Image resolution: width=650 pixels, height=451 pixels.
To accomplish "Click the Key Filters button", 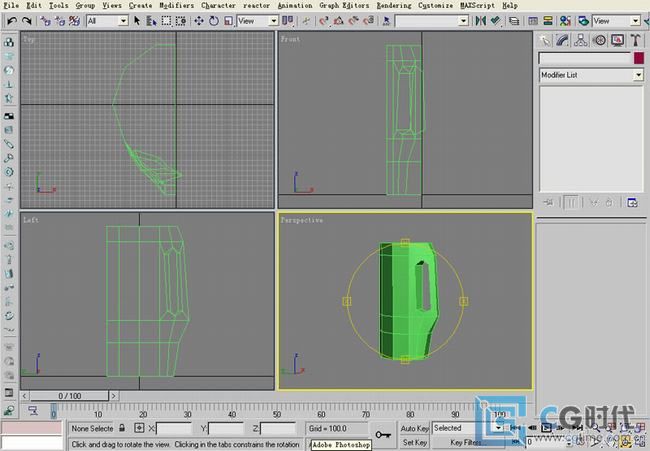I will 466,442.
